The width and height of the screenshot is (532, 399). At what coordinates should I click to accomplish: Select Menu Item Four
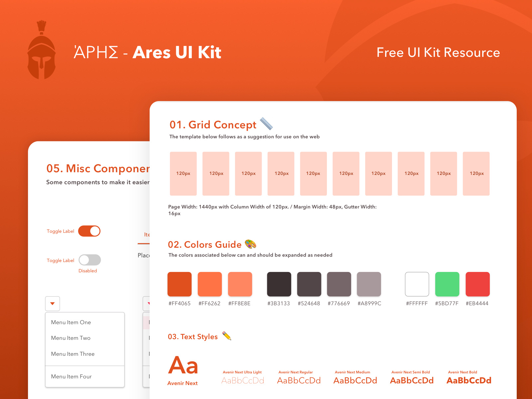[85, 376]
